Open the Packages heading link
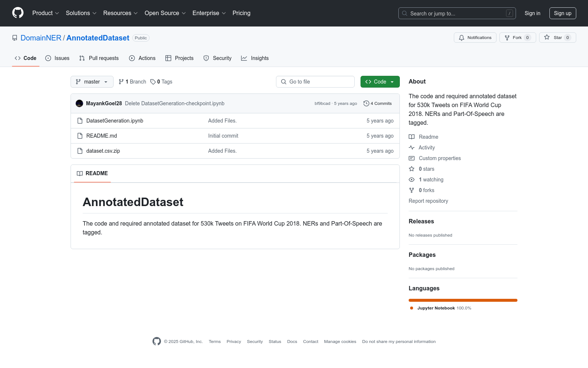588x368 pixels. (422, 255)
